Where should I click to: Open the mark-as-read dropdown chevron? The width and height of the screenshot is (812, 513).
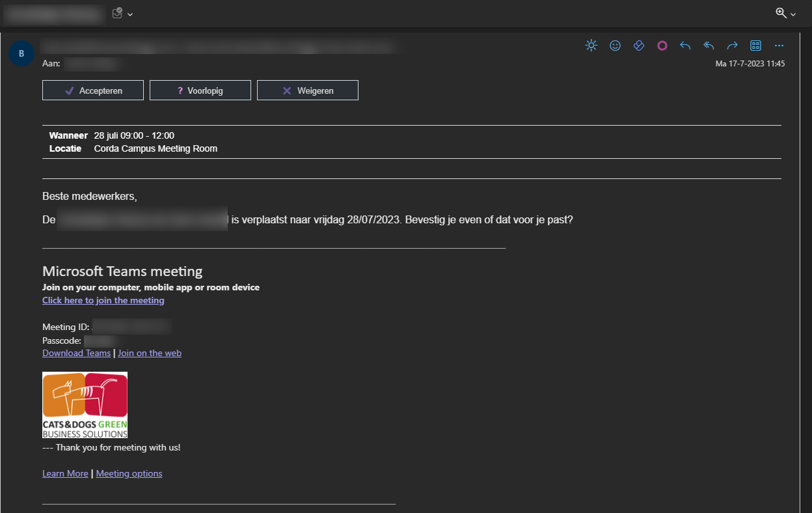point(129,14)
